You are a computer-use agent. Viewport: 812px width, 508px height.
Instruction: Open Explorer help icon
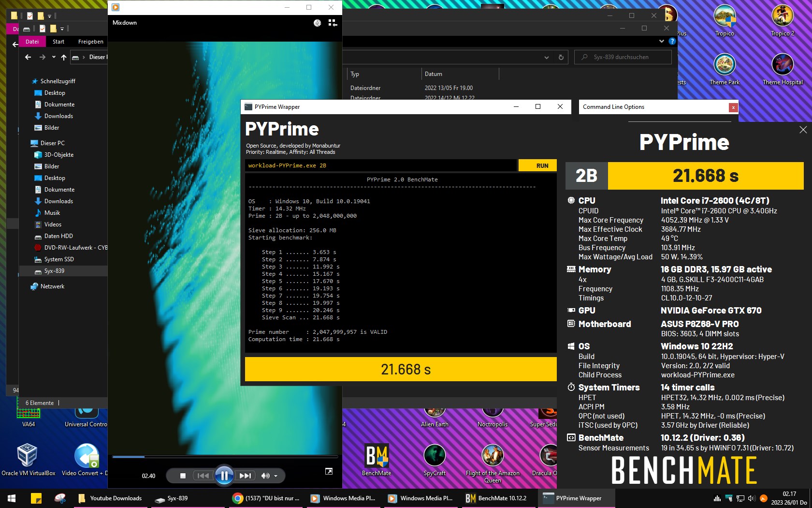(x=672, y=42)
